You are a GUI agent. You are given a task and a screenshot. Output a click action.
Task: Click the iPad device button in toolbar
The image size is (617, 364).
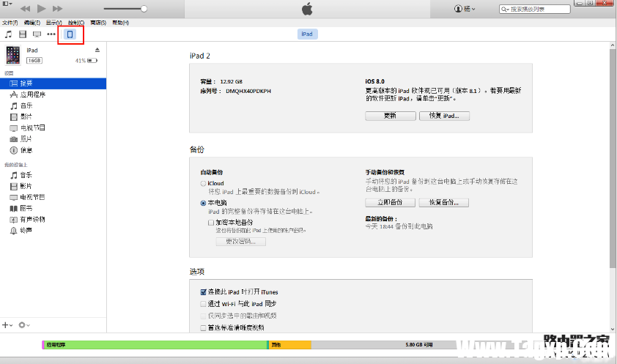70,34
